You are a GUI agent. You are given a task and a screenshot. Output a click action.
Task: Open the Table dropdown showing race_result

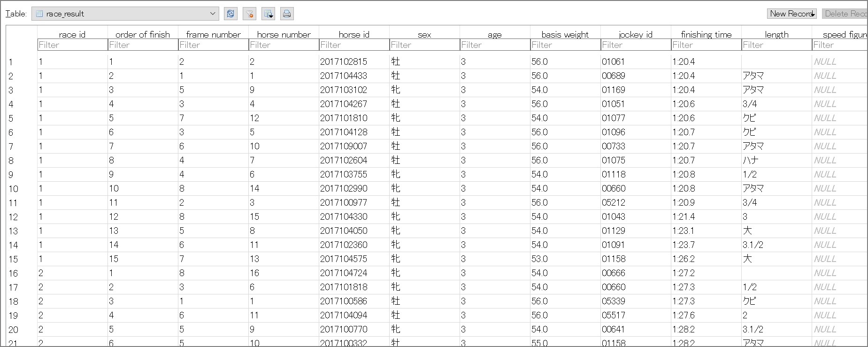tap(125, 14)
